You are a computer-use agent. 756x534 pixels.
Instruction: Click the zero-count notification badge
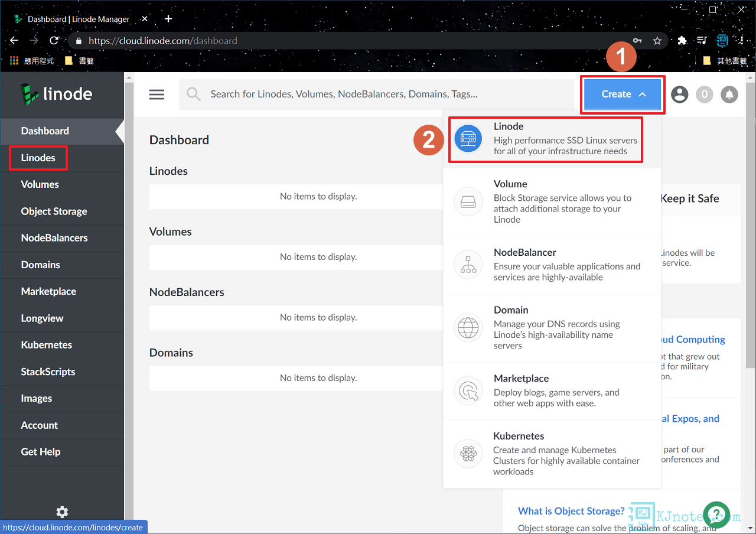(x=705, y=94)
